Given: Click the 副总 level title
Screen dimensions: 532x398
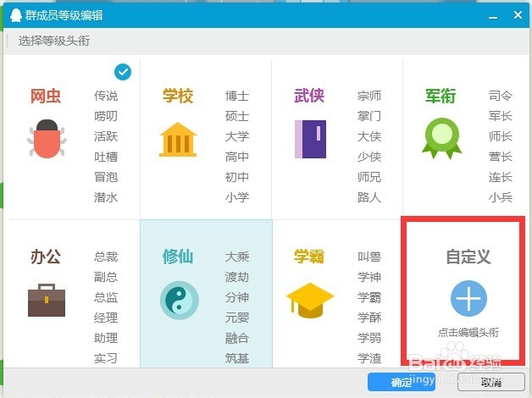Looking at the screenshot, I should click(106, 277).
